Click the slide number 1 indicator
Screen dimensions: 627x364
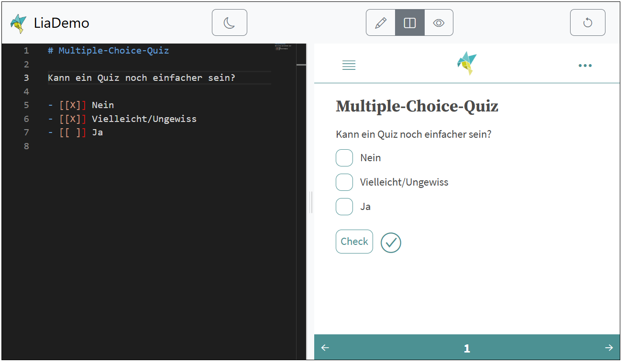[x=467, y=349]
